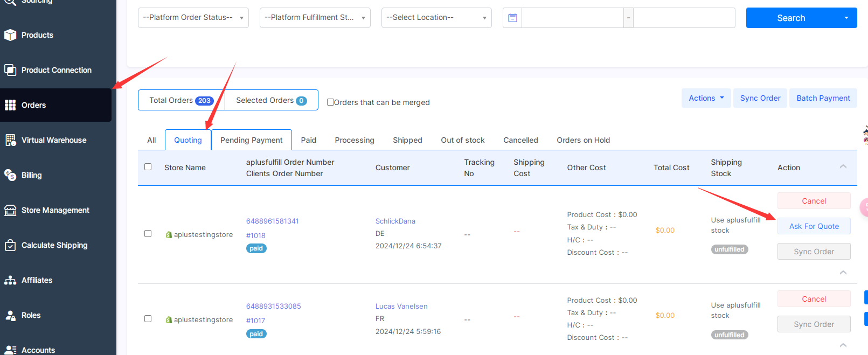This screenshot has width=868, height=355.
Task: Click the calendar date picker icon
Action: click(512, 18)
